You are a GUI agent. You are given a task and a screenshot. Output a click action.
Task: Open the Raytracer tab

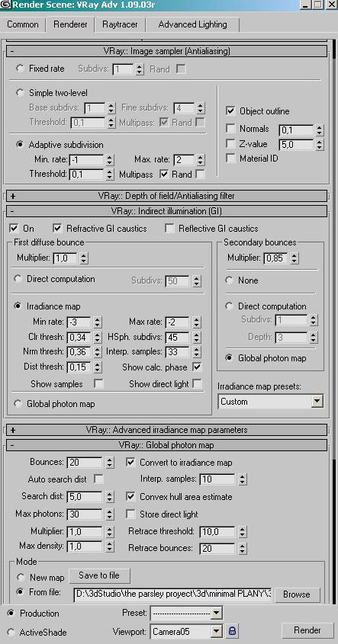point(120,24)
